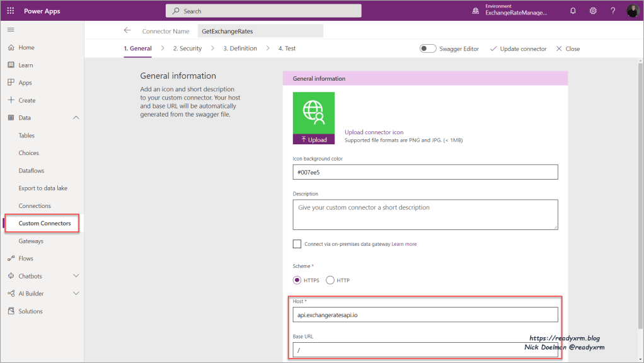The height and width of the screenshot is (363, 644).
Task: Select the HTTP scheme radio button
Action: [x=330, y=280]
